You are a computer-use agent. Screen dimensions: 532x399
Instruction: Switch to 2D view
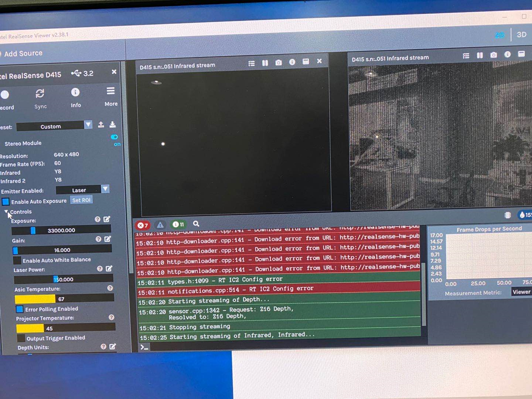tap(499, 35)
